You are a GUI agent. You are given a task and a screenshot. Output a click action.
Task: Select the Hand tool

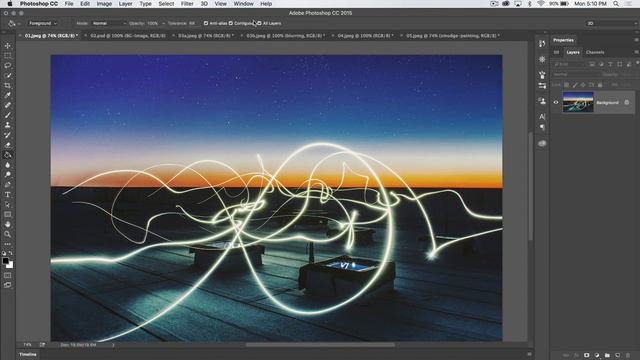8,224
